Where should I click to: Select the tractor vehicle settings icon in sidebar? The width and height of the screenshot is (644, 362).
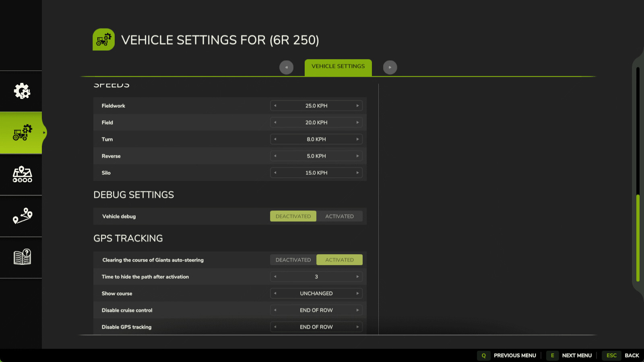click(x=22, y=132)
